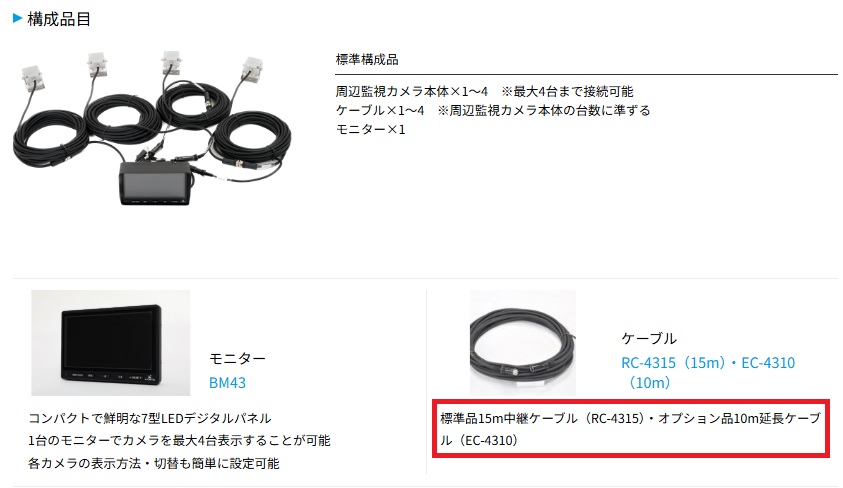
Task: Click the red-boxed cable description text
Action: click(x=631, y=429)
